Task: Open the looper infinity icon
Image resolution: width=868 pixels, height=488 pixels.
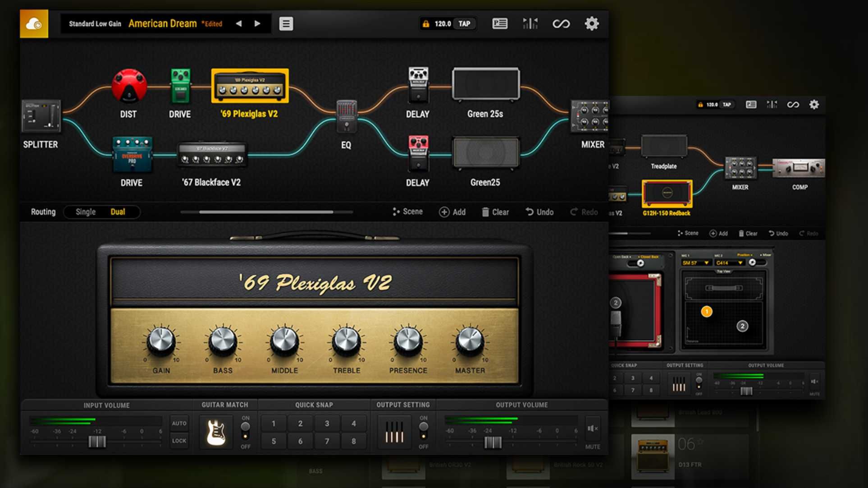Action: (x=561, y=23)
